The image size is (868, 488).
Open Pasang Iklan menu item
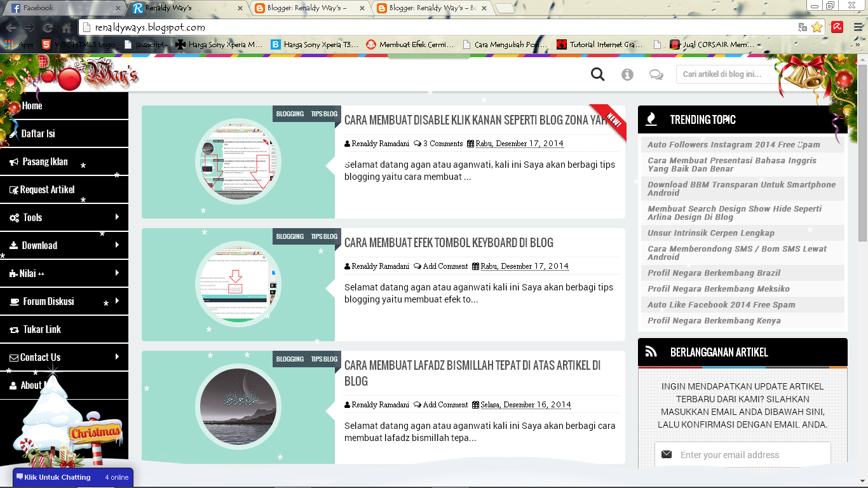click(x=64, y=161)
